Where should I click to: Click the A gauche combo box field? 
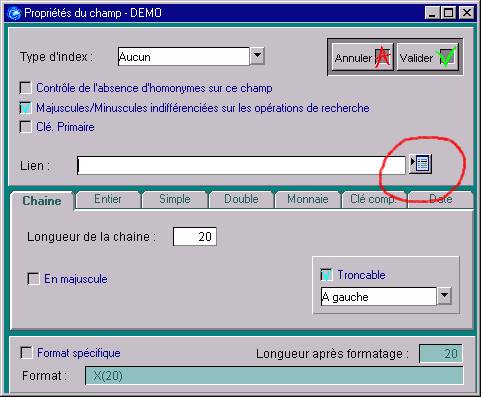[x=378, y=296]
